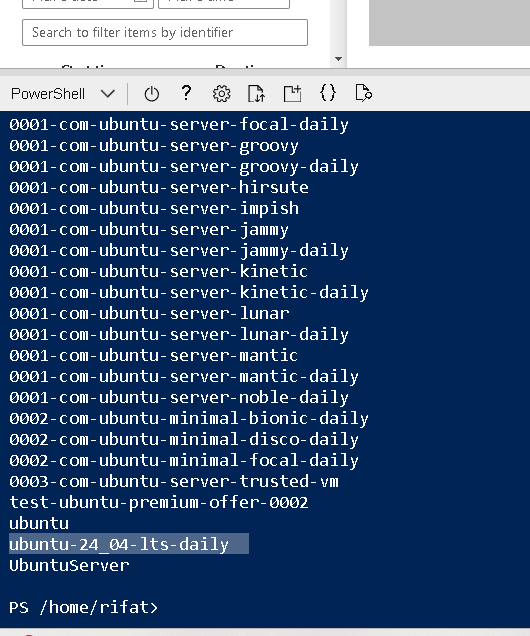
Task: Click the upload/download files icon
Action: click(x=256, y=94)
